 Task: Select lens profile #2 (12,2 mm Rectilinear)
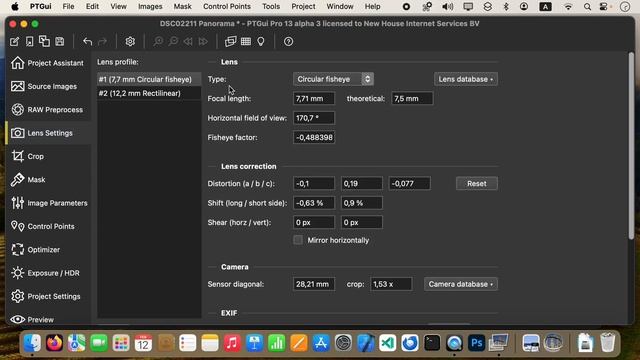pos(149,93)
